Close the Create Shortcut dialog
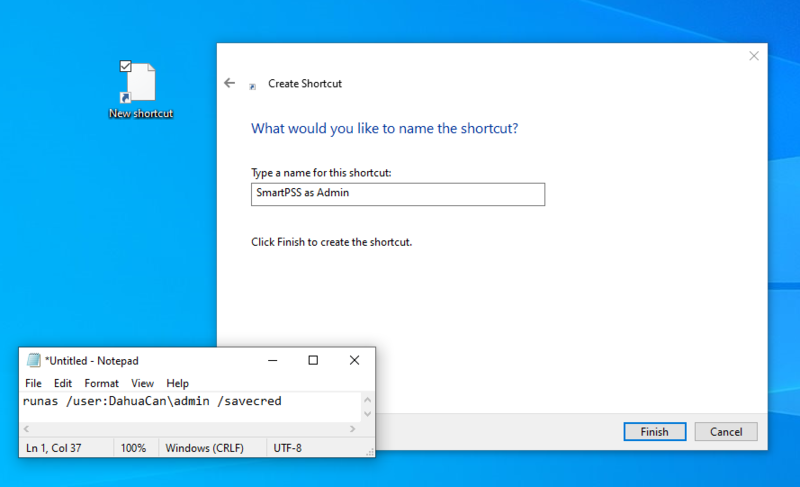Screen dimensions: 800x487 point(754,56)
